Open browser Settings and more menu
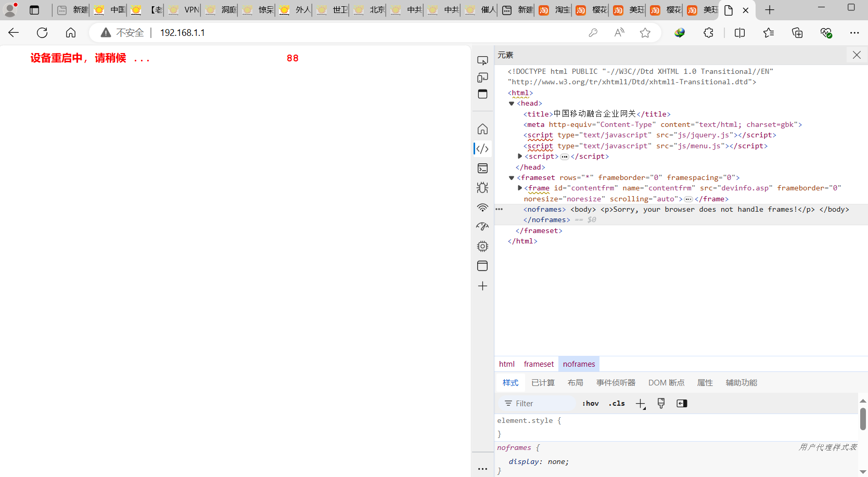The width and height of the screenshot is (868, 477). coord(854,33)
